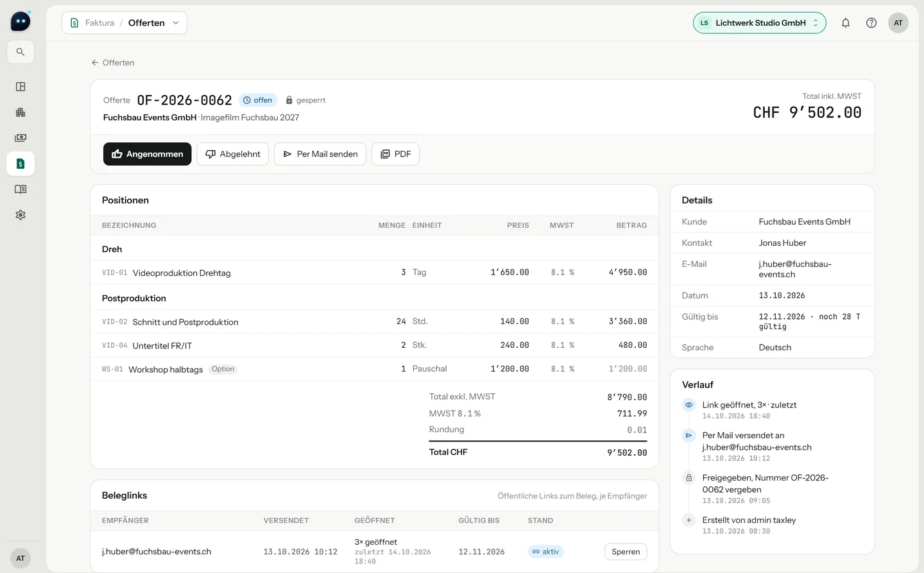Screen dimensions: 924x573
Task: Export the offer as PDF
Action: pos(396,154)
